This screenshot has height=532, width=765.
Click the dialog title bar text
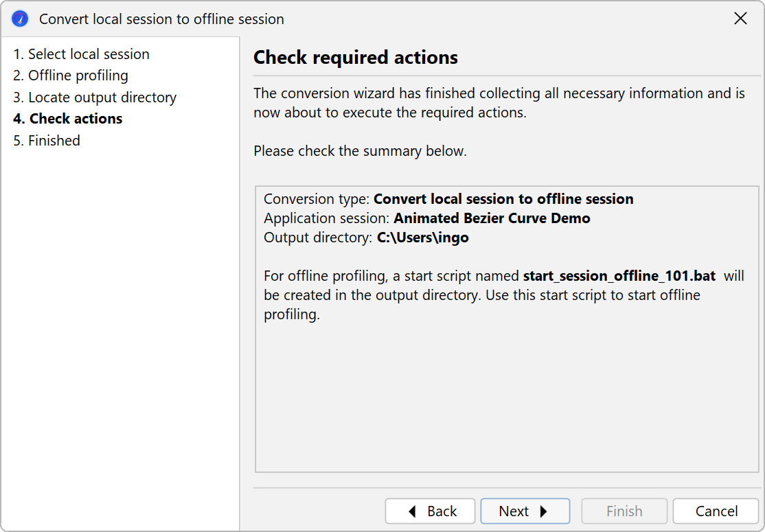[x=161, y=19]
